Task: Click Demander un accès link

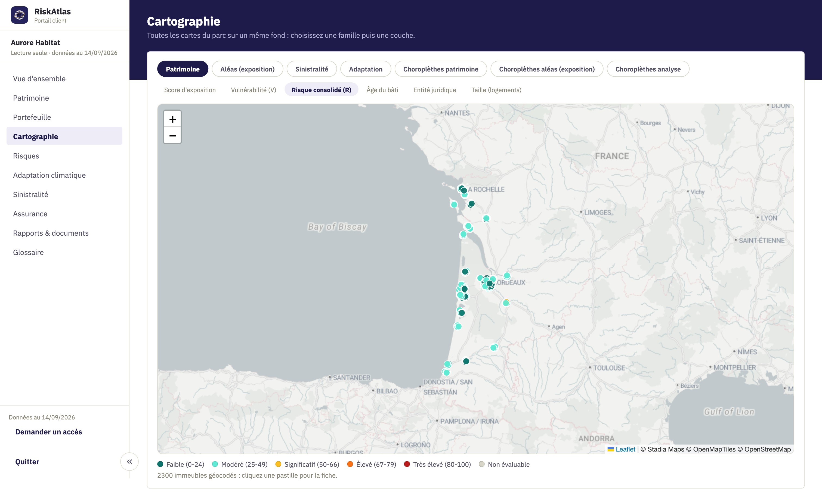Action: [48, 432]
